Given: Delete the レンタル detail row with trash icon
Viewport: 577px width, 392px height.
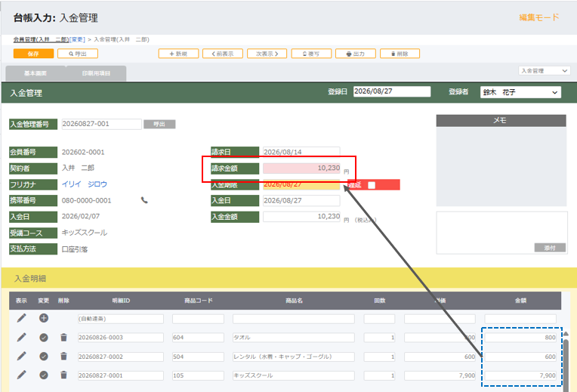Looking at the screenshot, I should point(63,357).
